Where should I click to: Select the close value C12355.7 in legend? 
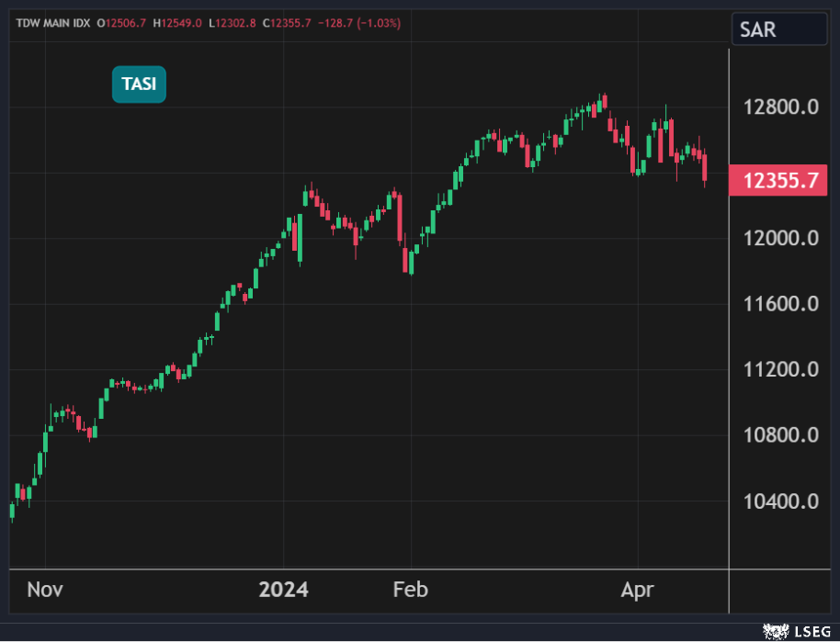[288, 23]
